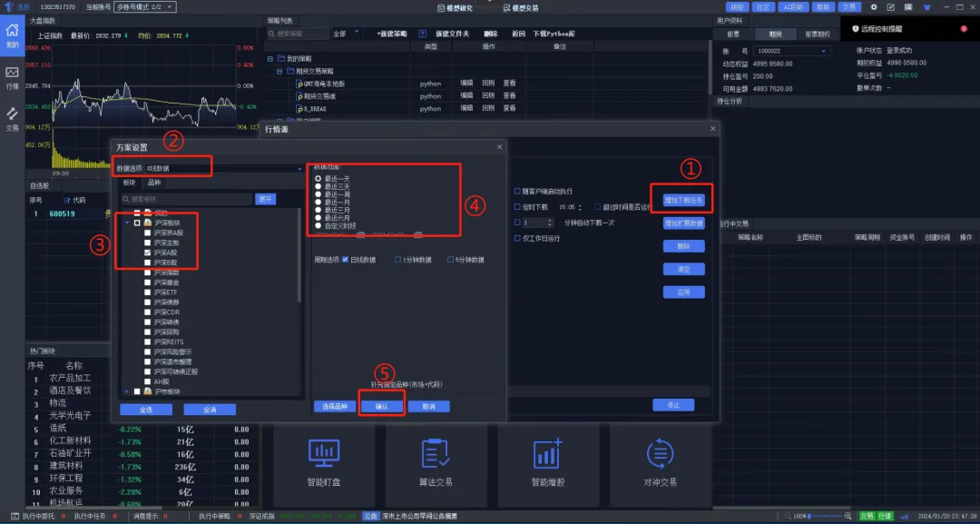
Task: Click the 模型交易 icon at top center
Action: pyautogui.click(x=506, y=8)
